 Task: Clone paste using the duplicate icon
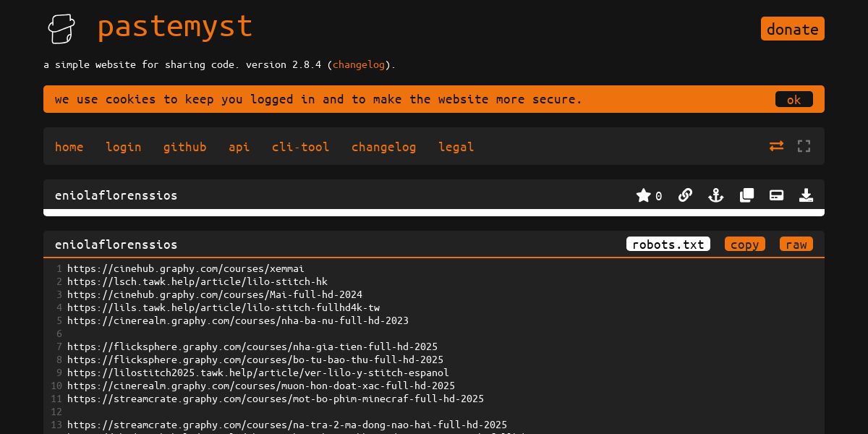(x=746, y=195)
